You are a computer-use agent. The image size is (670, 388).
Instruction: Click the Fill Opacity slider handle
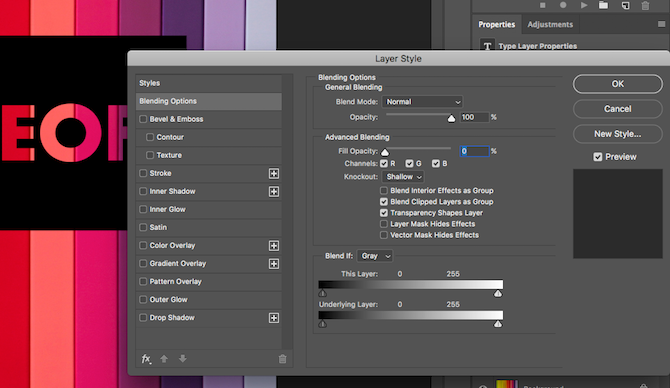(385, 152)
